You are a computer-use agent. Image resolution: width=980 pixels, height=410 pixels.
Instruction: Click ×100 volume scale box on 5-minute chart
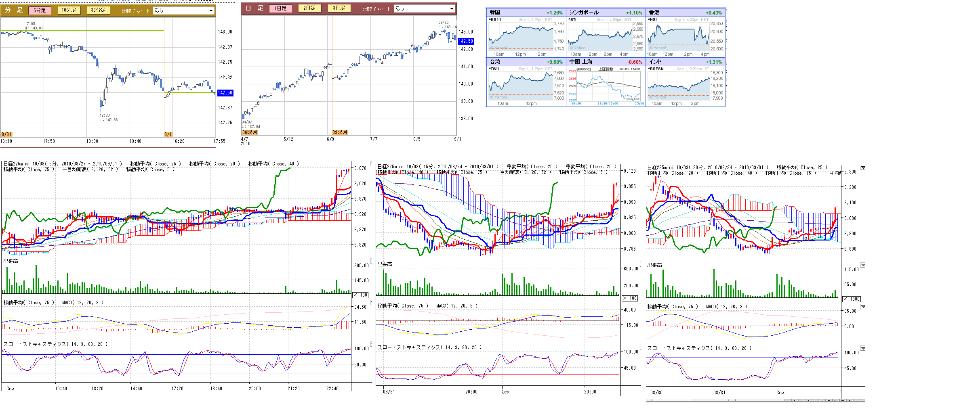(360, 295)
